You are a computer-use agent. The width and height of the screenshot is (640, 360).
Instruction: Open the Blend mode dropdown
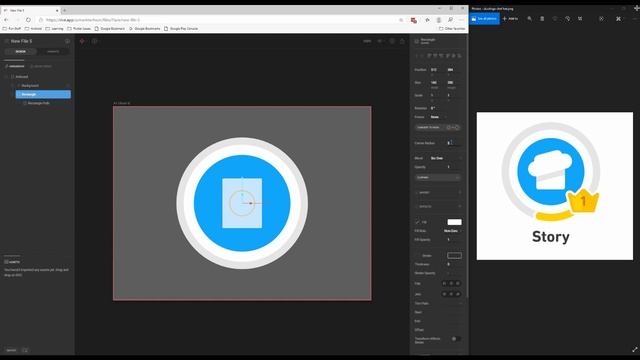coord(446,158)
